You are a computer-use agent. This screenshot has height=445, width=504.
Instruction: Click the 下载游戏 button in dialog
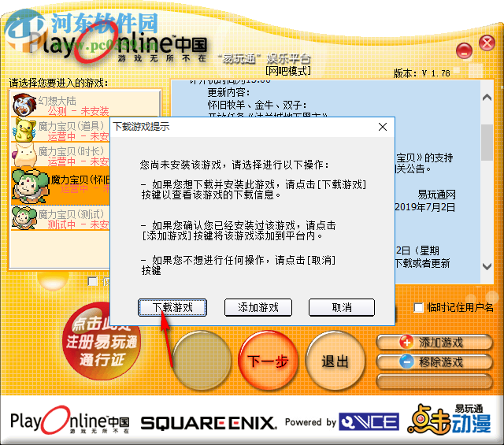[x=172, y=307]
